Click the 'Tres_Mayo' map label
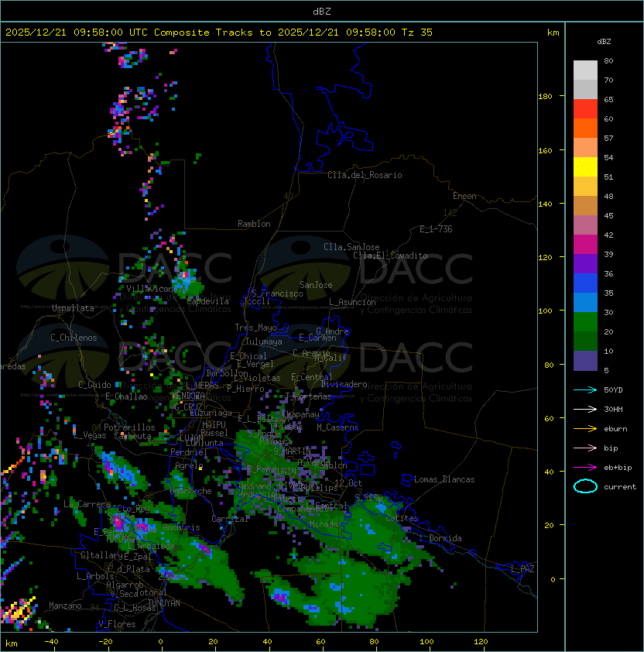 [x=255, y=328]
